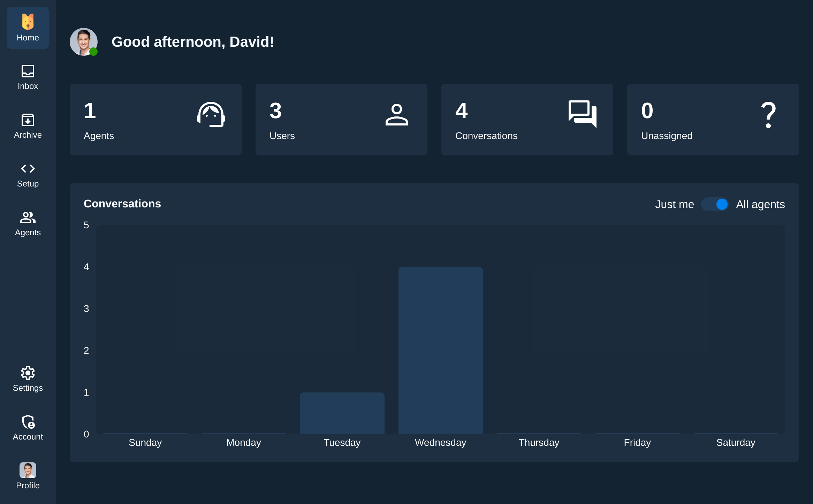Open the Inbox tray icon

tap(28, 71)
